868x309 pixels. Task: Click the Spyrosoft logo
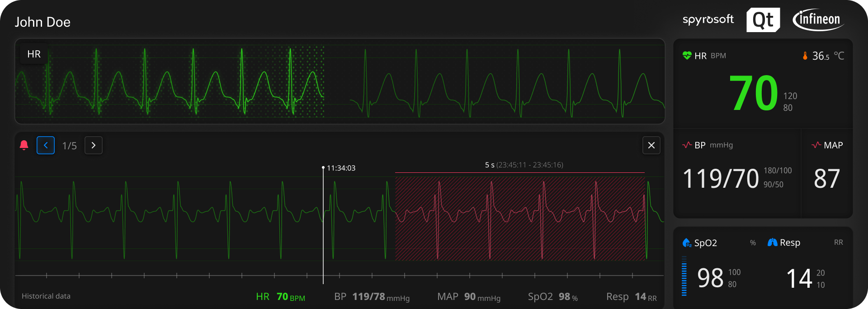click(708, 19)
